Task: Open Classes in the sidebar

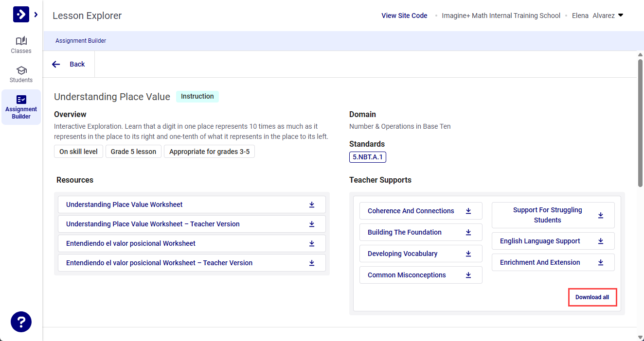Action: tap(21, 45)
